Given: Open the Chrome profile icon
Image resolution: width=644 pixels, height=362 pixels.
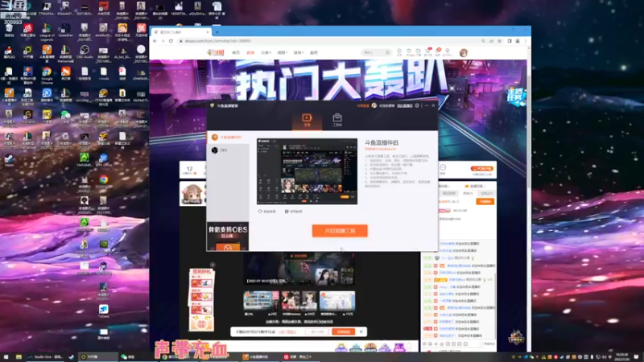Looking at the screenshot, I should coord(518,41).
